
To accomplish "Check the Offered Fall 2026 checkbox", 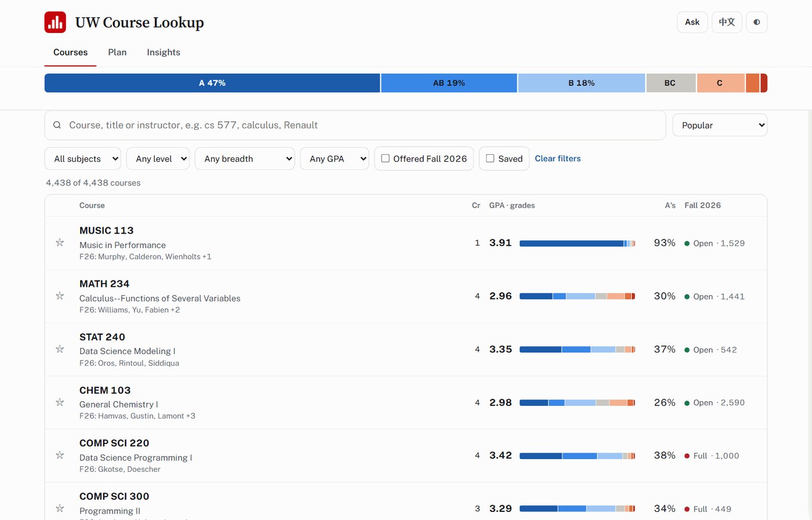I will 385,158.
